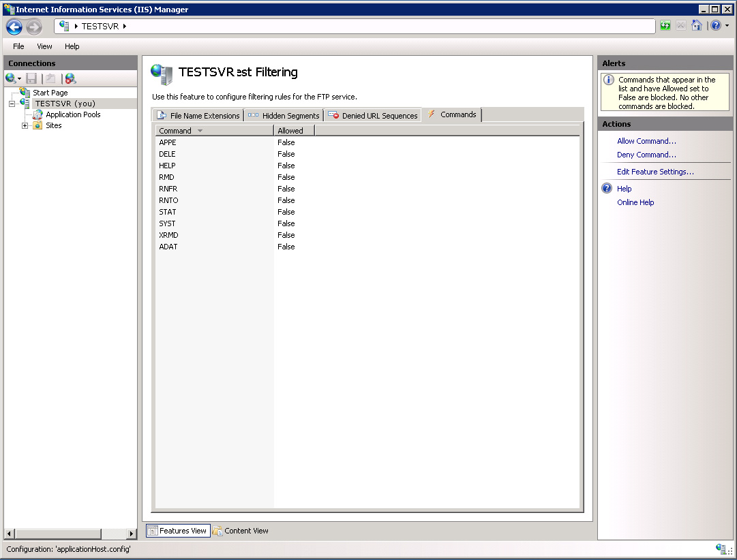Click the Connections horizontal scrollbar thumb

pos(58,533)
